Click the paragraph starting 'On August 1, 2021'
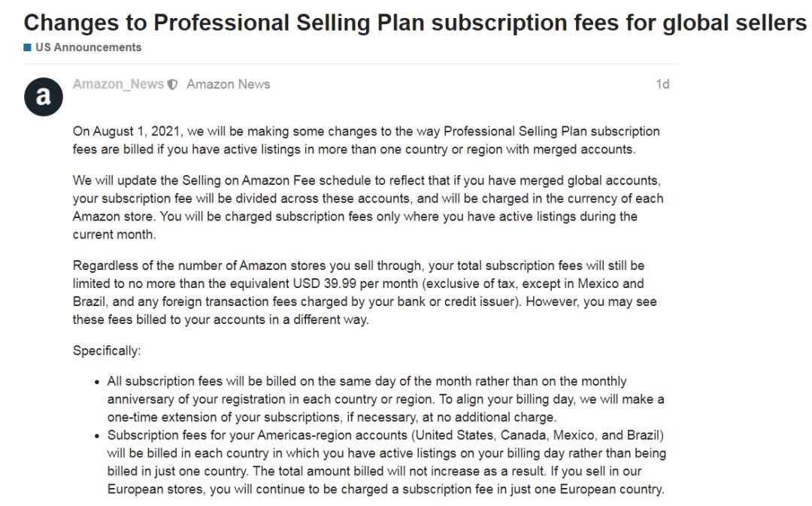The height and width of the screenshot is (506, 812). point(366,141)
